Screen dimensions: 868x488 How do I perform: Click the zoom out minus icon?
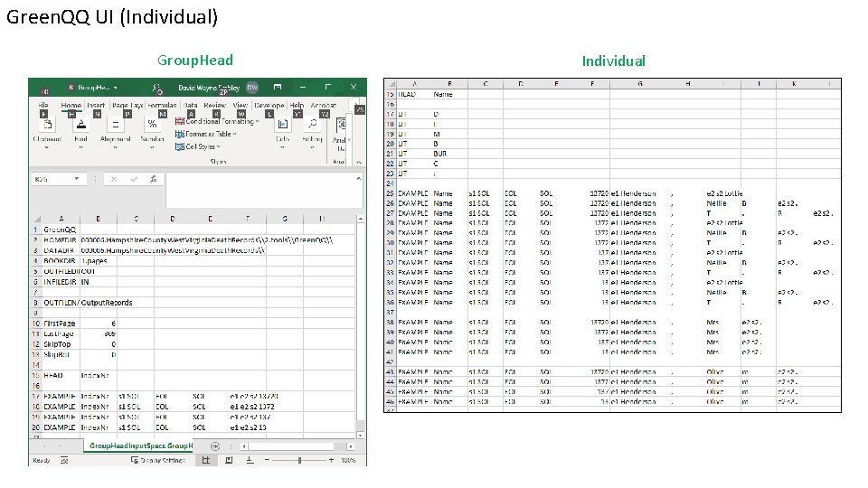coord(267,460)
